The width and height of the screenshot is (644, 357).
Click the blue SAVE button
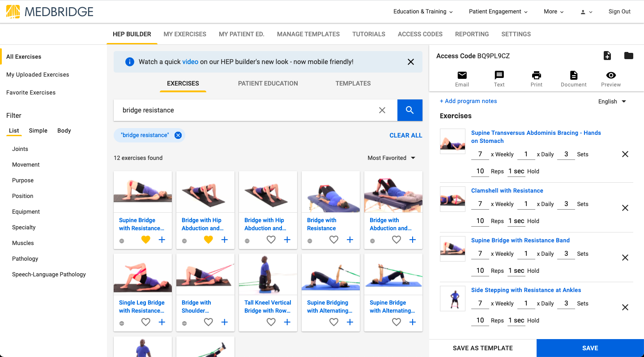coord(590,348)
